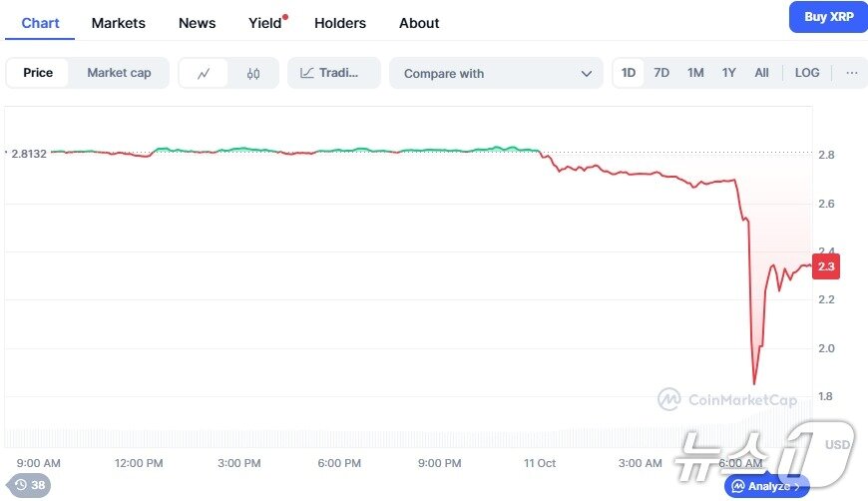
Task: Click the price line's lowest dip point
Action: click(754, 383)
